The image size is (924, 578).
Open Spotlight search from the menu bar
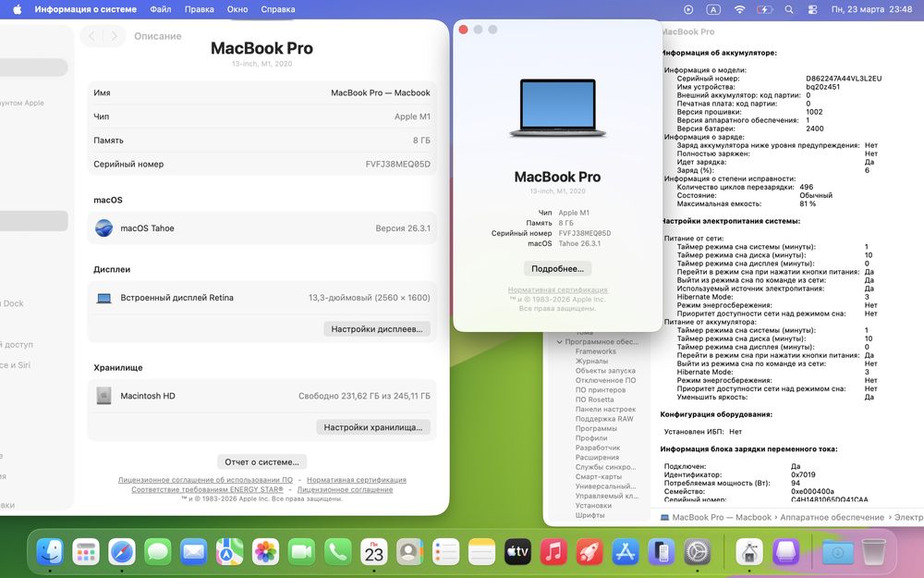coord(789,9)
